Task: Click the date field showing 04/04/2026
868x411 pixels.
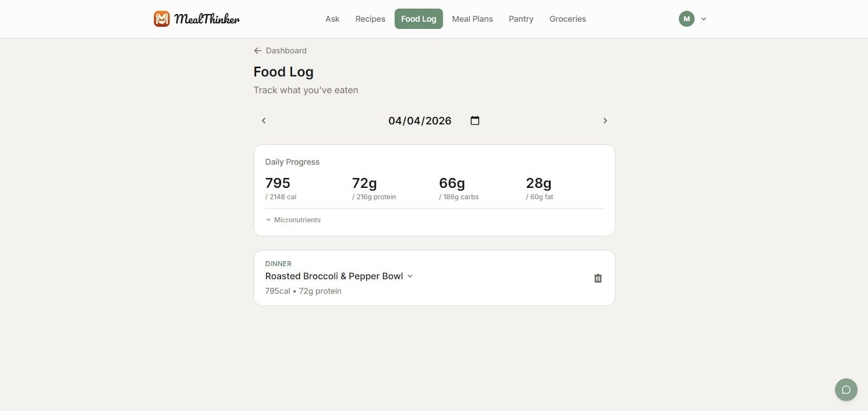Action: pyautogui.click(x=420, y=121)
